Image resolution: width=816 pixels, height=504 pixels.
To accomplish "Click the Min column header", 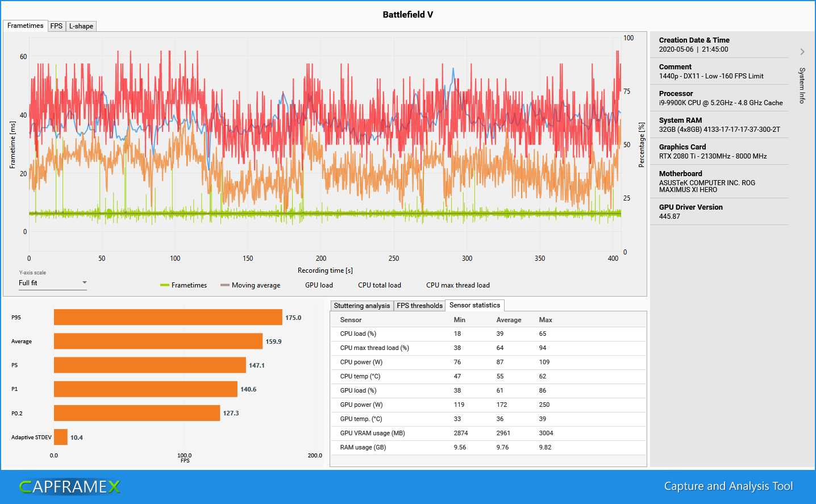I will pyautogui.click(x=459, y=320).
